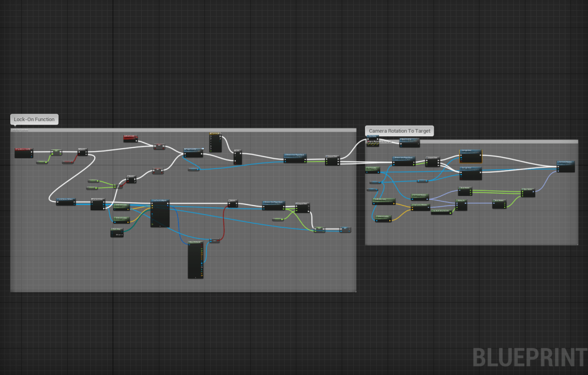Viewport: 588px width, 375px height.
Task: Select the Lock-On Function comment label
Action: coord(34,119)
